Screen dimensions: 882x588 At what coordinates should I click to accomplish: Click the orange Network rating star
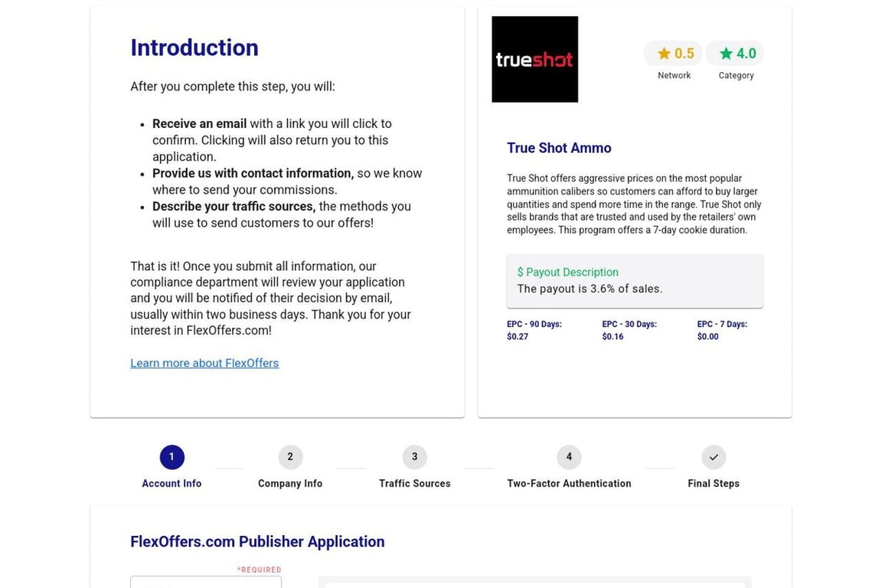click(x=664, y=54)
